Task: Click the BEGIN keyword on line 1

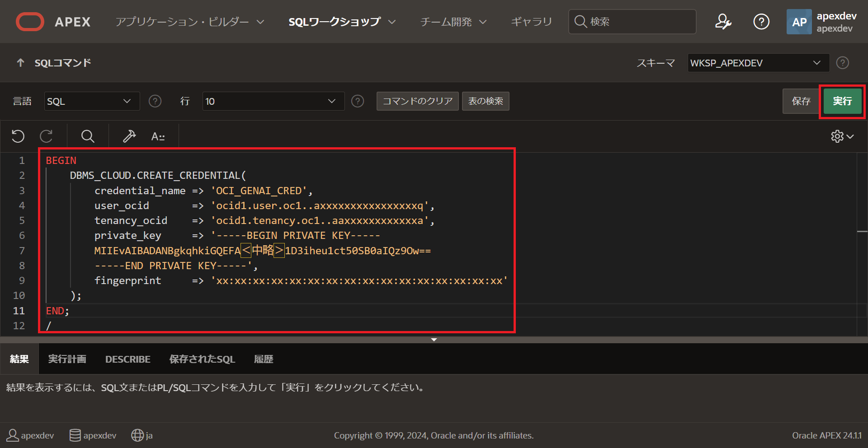Action: (x=61, y=160)
